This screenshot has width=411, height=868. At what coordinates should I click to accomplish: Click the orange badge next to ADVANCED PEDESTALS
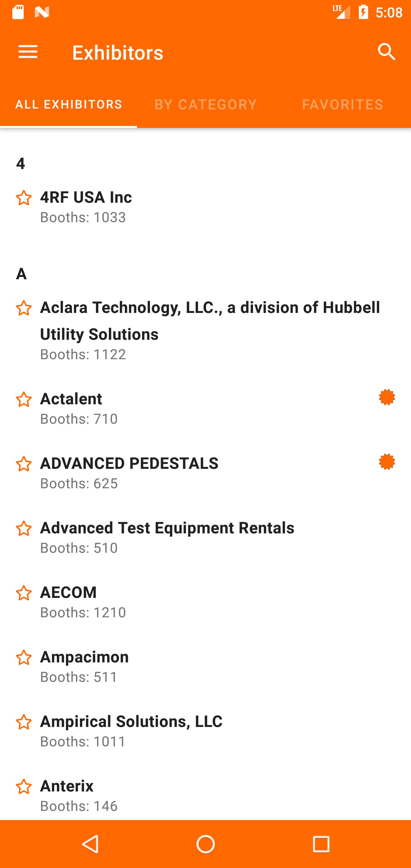click(x=386, y=462)
